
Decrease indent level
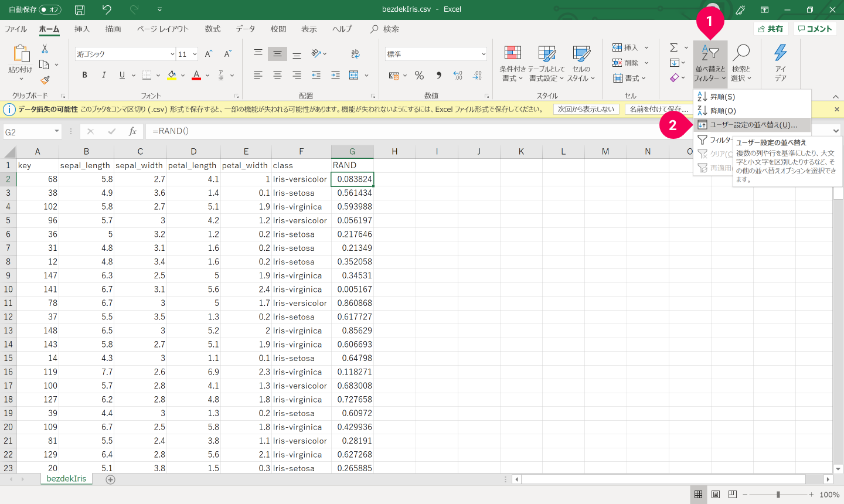click(316, 75)
